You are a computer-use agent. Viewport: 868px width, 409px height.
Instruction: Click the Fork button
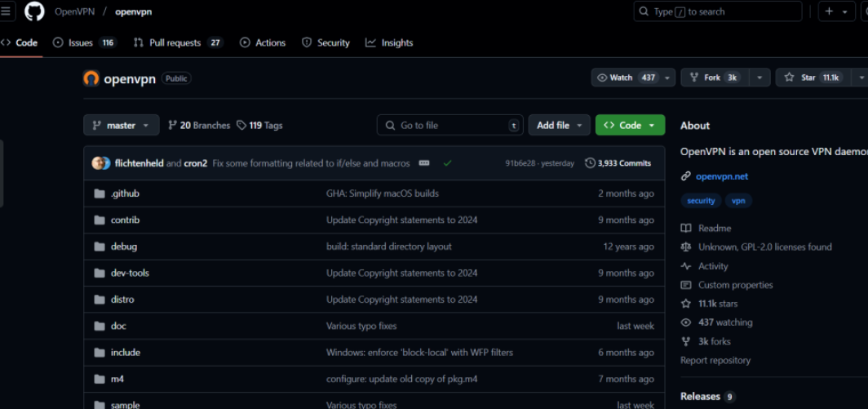[x=715, y=78]
